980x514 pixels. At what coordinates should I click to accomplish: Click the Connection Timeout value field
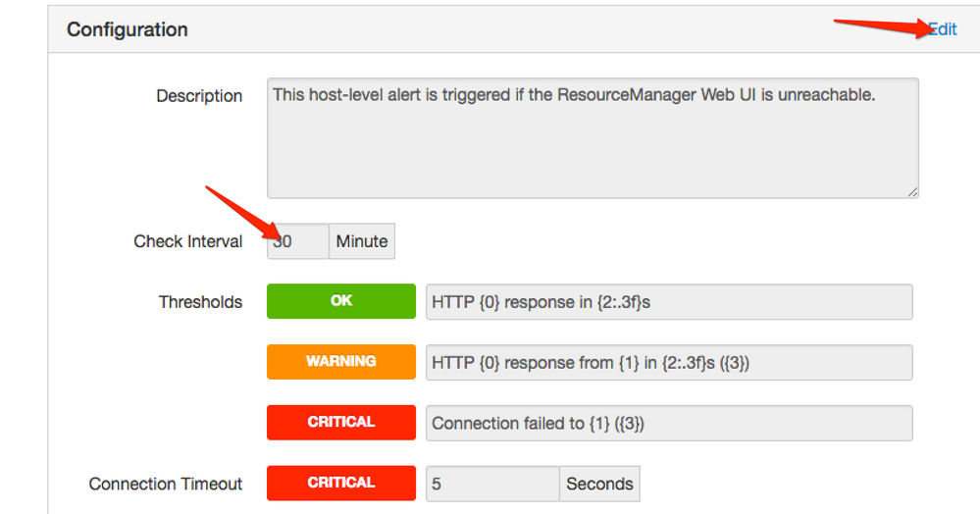click(492, 484)
